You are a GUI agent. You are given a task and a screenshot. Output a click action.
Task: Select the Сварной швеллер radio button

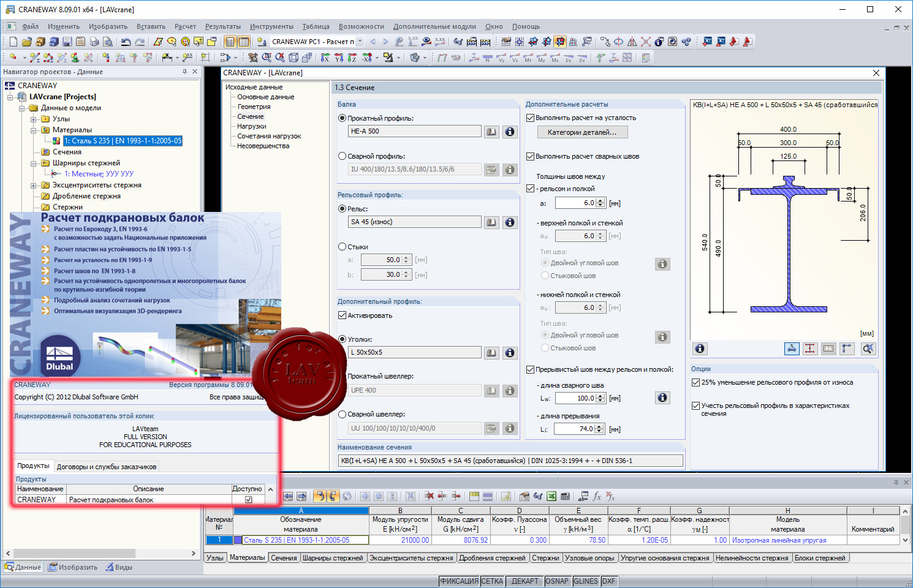click(x=342, y=414)
